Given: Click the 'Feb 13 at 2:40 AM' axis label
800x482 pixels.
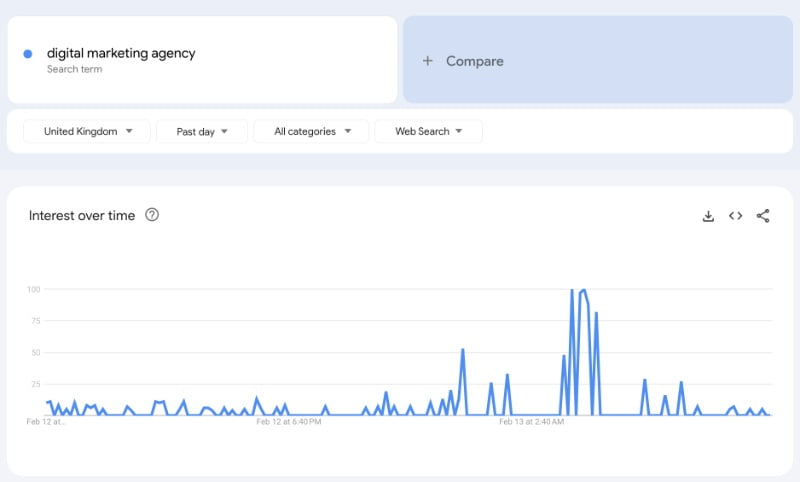Looking at the screenshot, I should [x=532, y=422].
